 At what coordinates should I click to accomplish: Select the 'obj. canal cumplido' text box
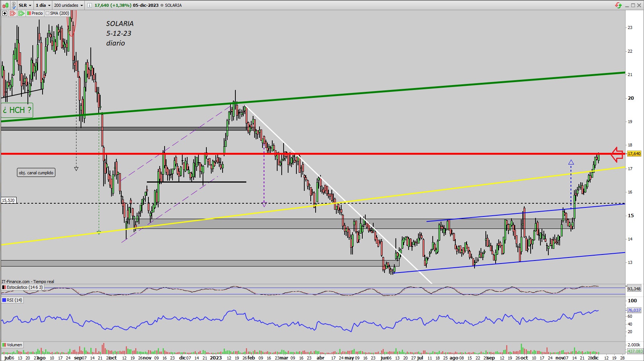(36, 173)
